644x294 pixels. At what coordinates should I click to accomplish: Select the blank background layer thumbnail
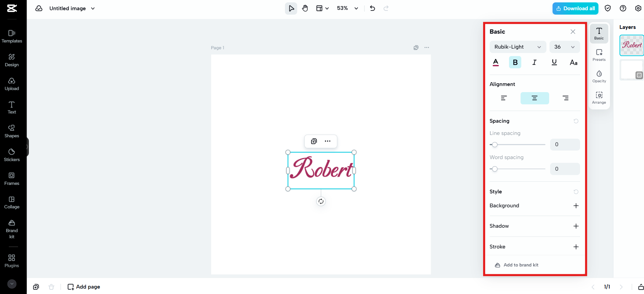[632, 70]
